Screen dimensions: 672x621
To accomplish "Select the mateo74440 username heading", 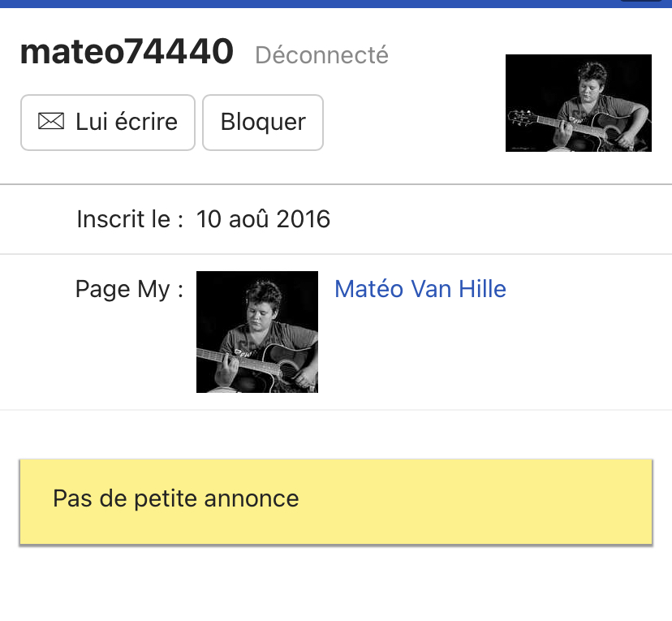I will point(127,51).
